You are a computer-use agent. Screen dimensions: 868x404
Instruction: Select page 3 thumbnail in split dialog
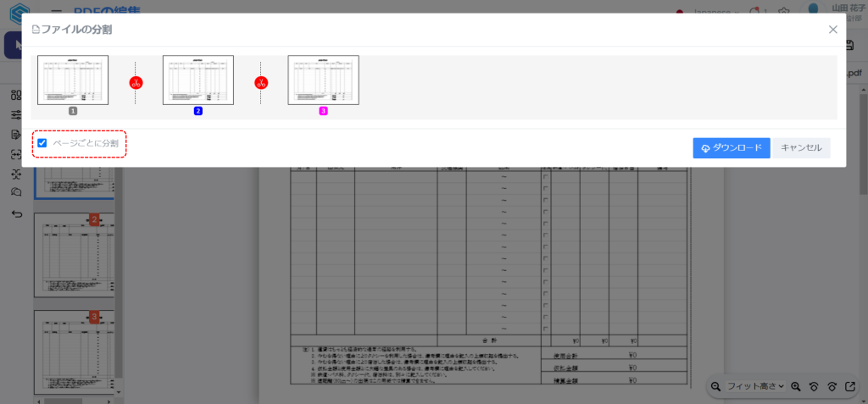(323, 80)
